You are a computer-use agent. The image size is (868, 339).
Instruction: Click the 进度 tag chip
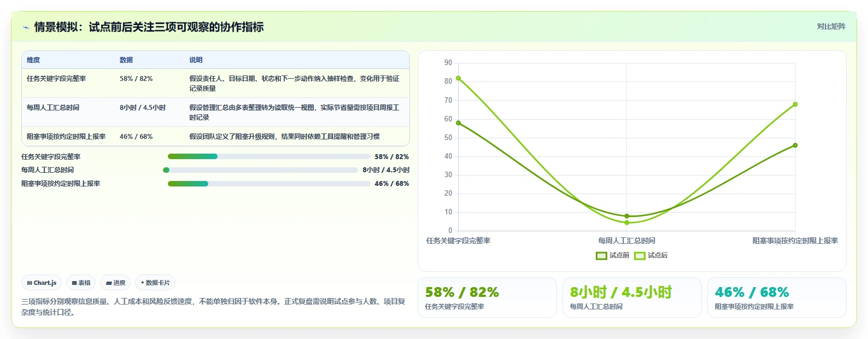[x=115, y=283]
